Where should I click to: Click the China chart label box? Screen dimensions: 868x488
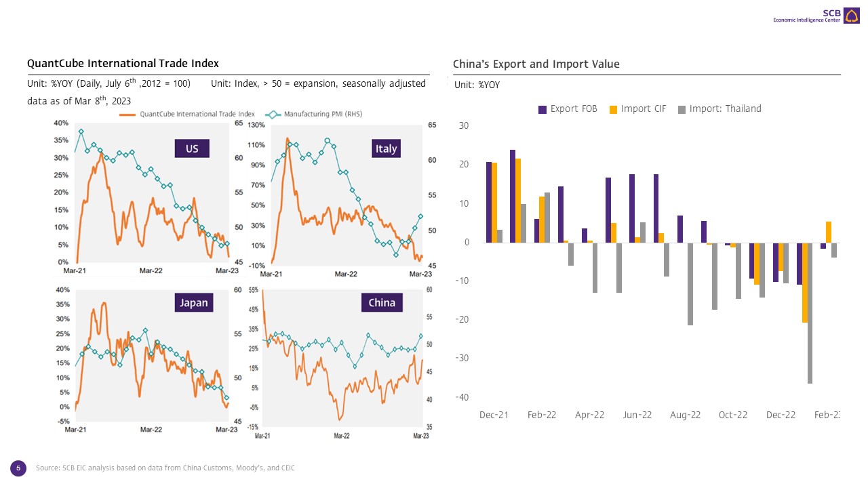tap(382, 302)
